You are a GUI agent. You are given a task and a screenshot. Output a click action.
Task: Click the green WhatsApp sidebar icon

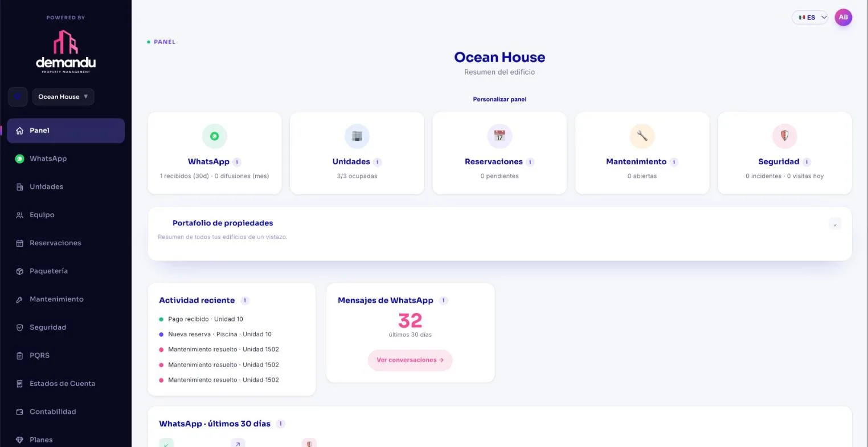[19, 159]
